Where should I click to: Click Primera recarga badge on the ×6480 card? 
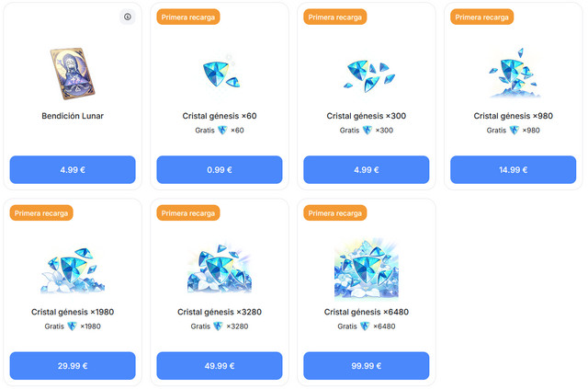coord(335,213)
